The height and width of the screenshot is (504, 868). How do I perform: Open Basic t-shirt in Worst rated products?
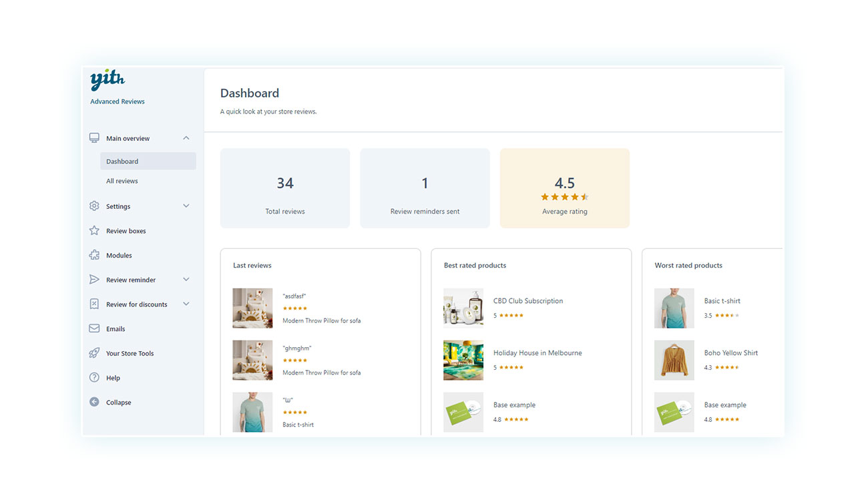(722, 301)
